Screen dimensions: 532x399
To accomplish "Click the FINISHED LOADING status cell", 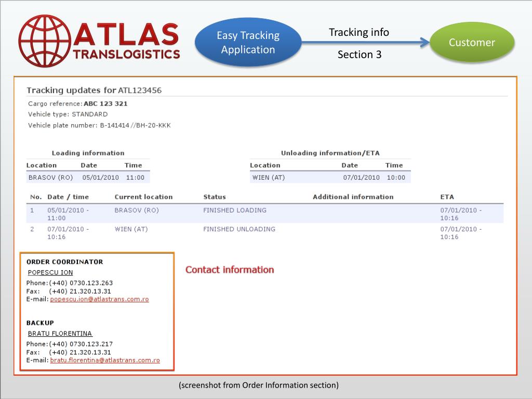I will tap(235, 210).
